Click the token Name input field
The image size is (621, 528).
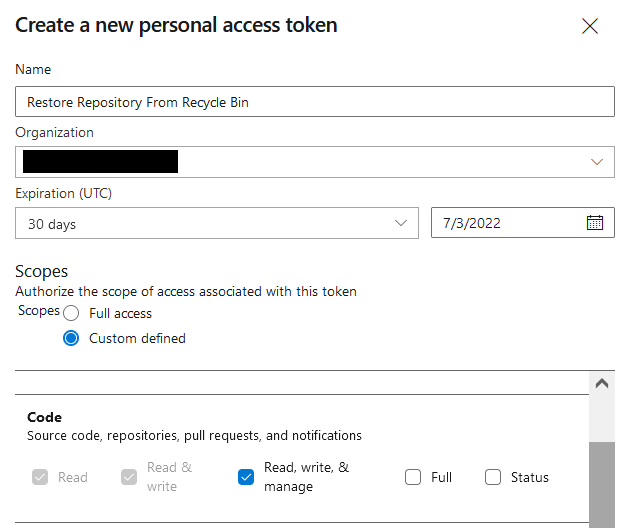tap(314, 102)
